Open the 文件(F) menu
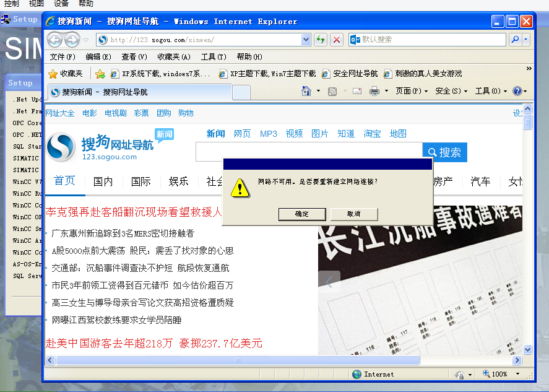 click(x=63, y=57)
